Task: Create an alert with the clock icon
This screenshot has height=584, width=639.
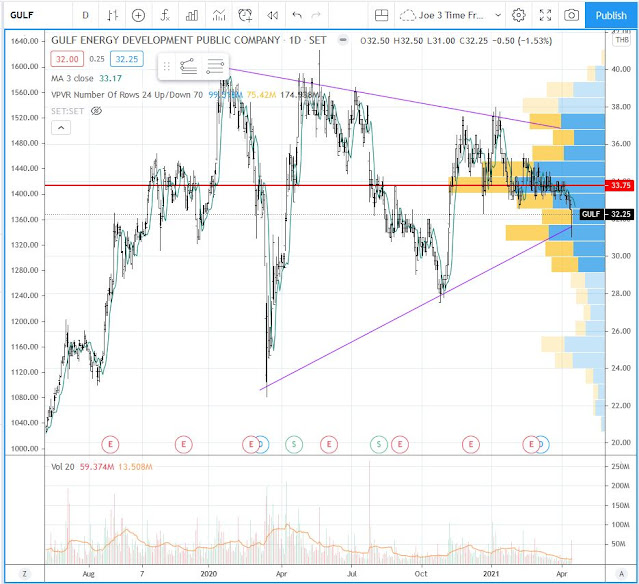Action: tap(245, 15)
